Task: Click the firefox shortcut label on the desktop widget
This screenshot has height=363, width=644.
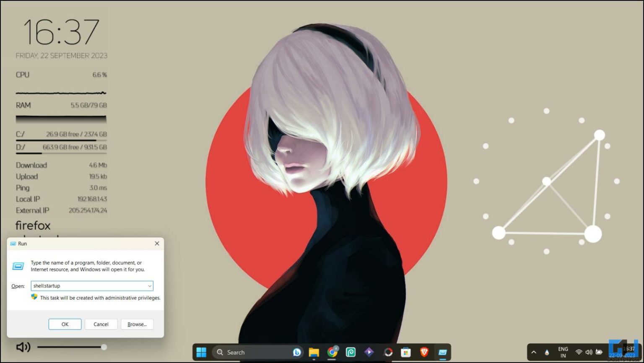Action: pos(33,226)
